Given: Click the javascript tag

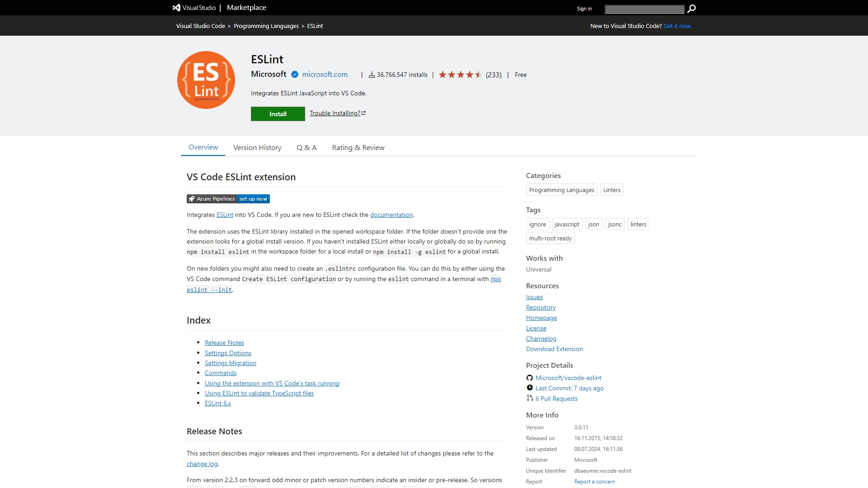Looking at the screenshot, I should click(x=567, y=224).
